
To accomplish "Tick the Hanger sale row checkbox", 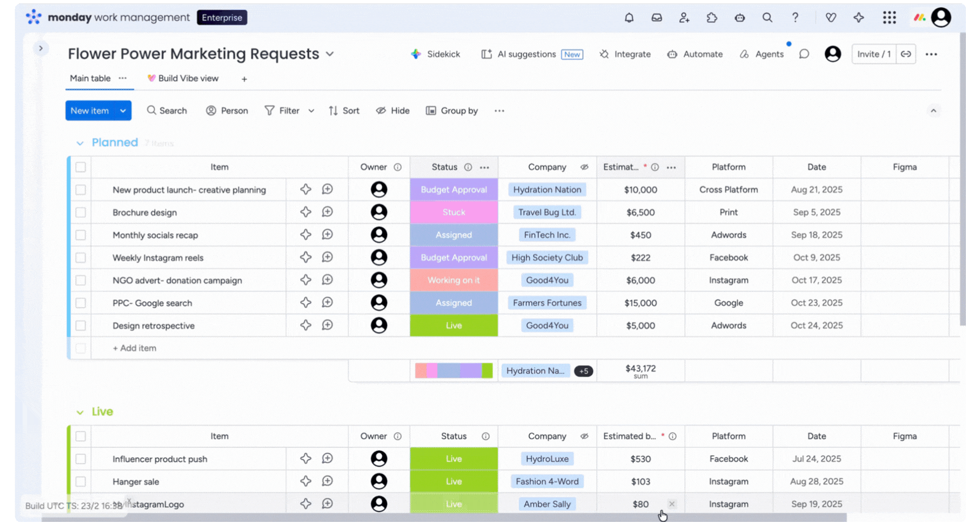I will click(x=80, y=482).
